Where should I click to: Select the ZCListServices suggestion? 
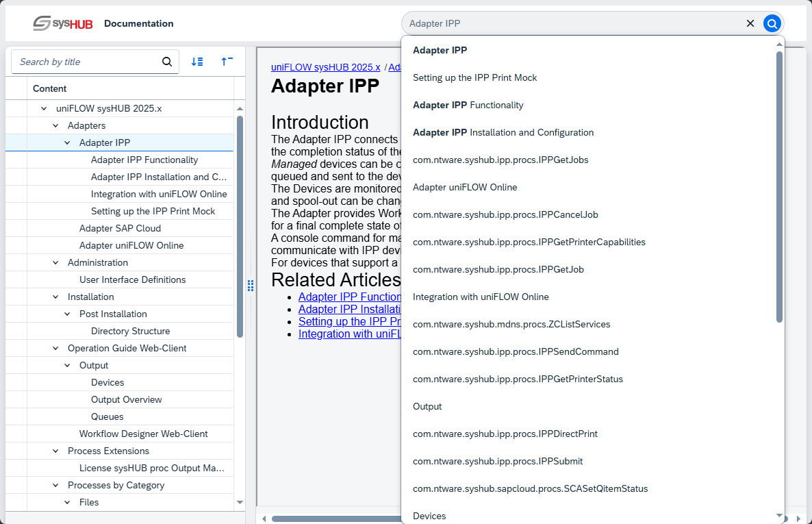coord(589,325)
